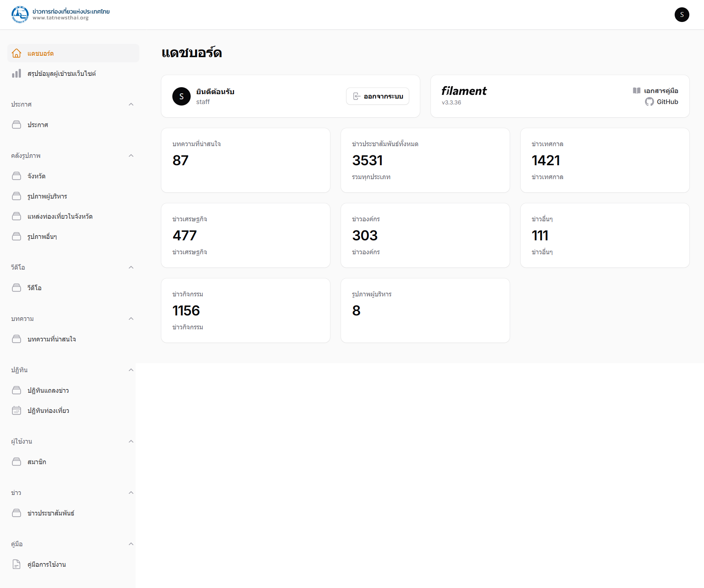704x588 pixels.
Task: Open แหล่งท่องเที่ยวในจังหวัด page
Action: click(x=73, y=216)
